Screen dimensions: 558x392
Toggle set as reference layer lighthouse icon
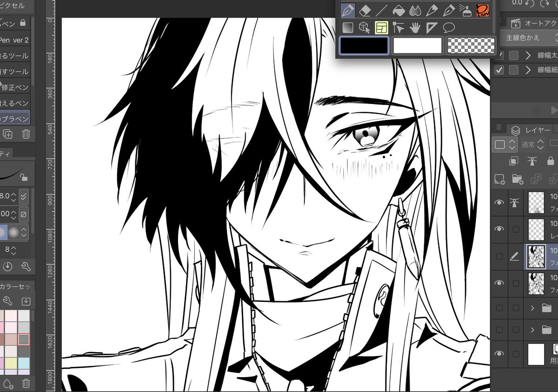[532, 161]
